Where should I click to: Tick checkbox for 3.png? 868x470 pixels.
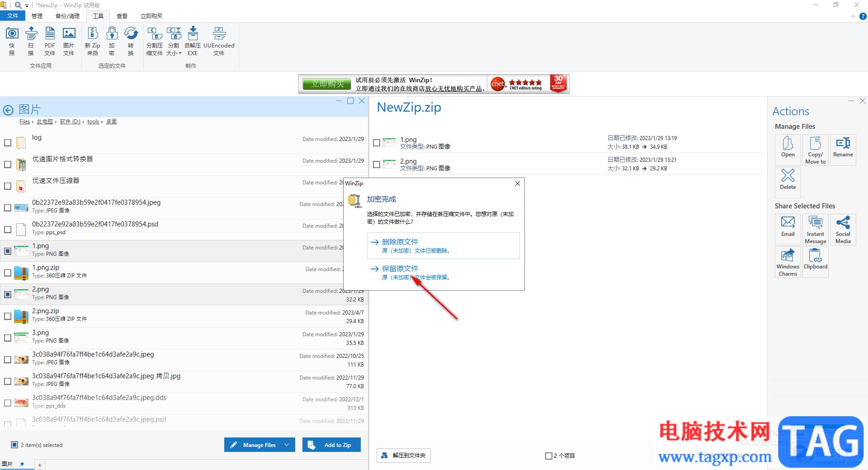tap(8, 338)
